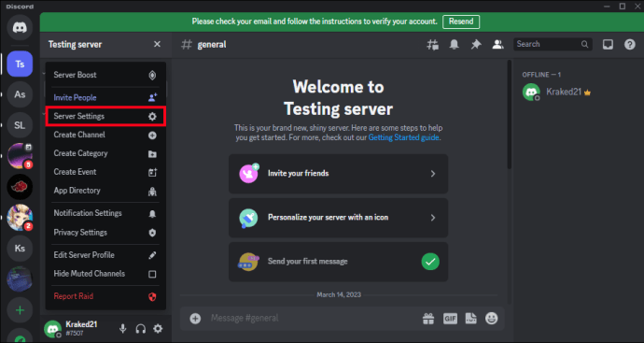Screen dimensions: 644x343
Task: Open the Inbox icon
Action: tap(608, 45)
